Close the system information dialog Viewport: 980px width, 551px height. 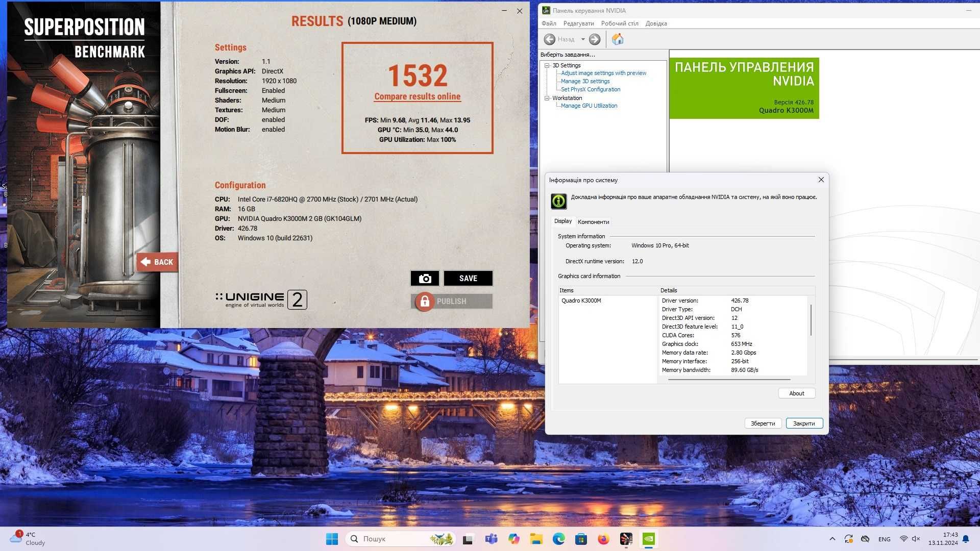(x=821, y=180)
